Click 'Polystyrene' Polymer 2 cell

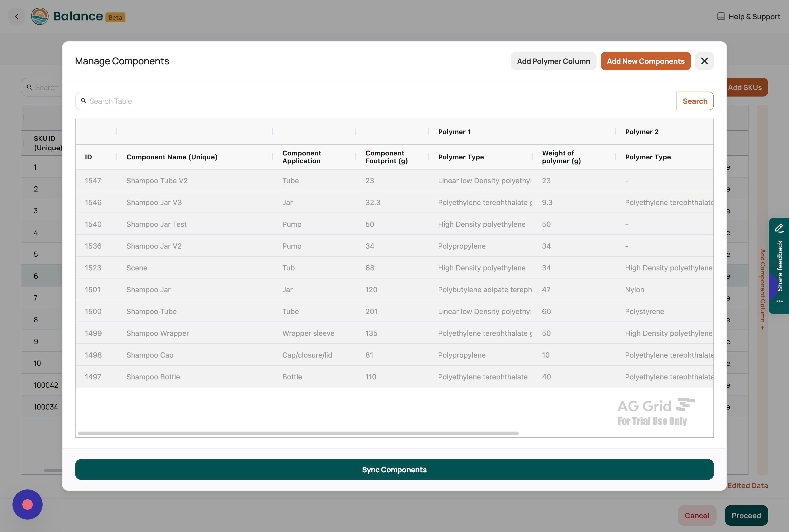pos(644,311)
